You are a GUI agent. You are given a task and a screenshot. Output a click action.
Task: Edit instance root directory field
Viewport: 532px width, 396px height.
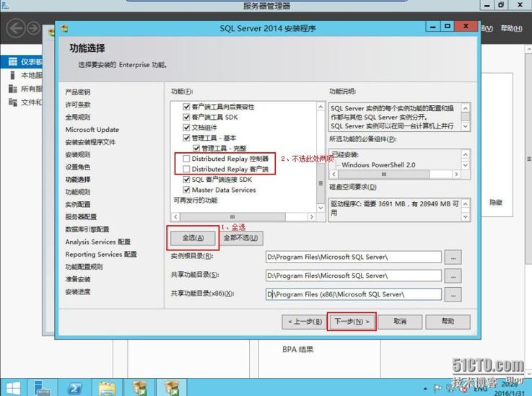(354, 258)
